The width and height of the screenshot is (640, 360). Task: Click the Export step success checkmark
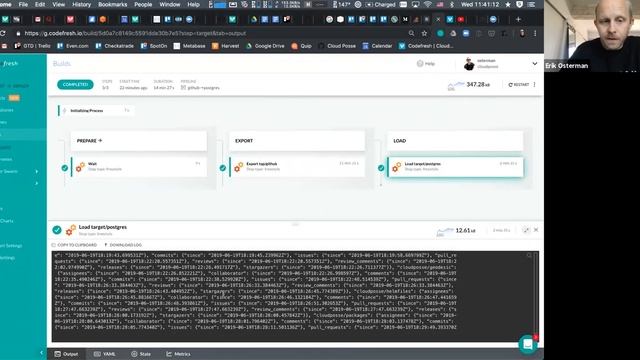pos(222,168)
